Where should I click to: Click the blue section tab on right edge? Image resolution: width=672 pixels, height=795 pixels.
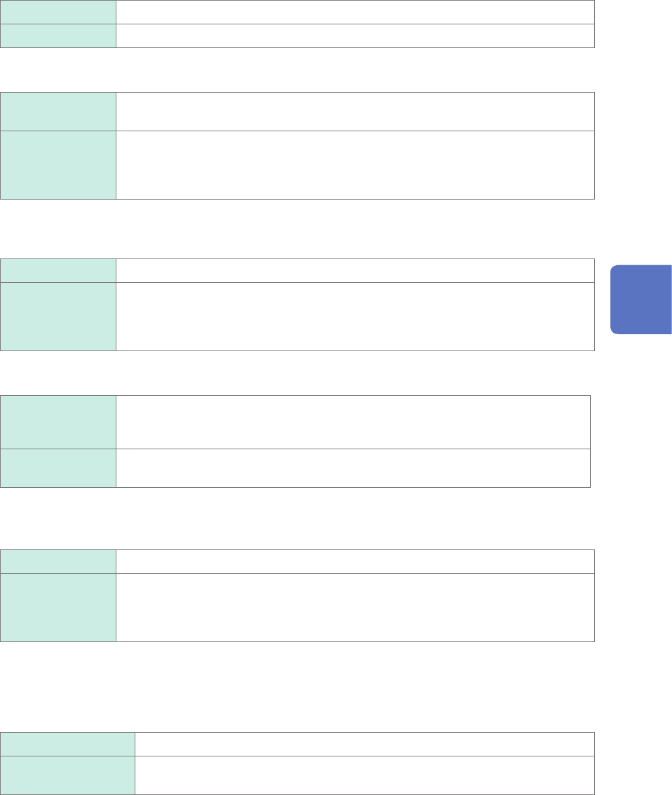(641, 300)
